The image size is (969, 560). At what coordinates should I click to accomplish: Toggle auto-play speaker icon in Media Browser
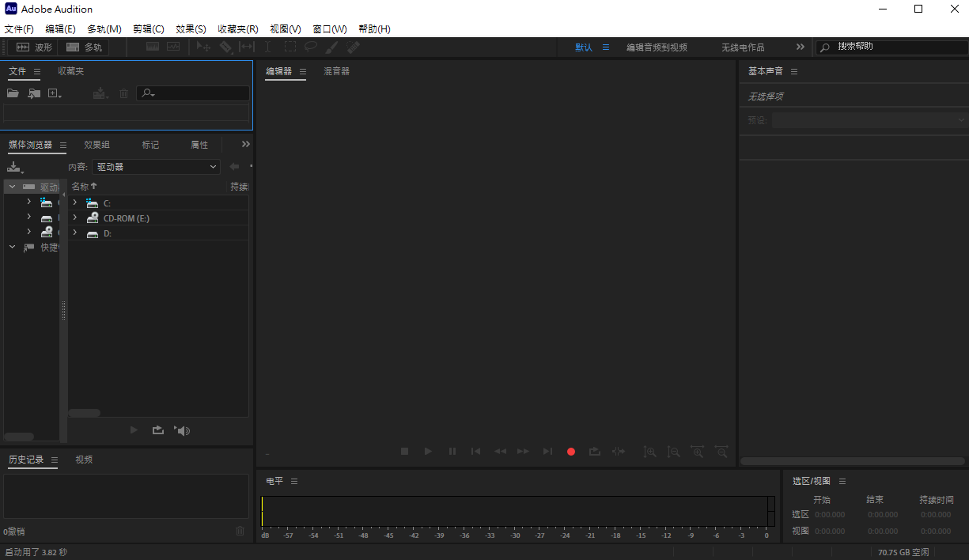pyautogui.click(x=183, y=430)
